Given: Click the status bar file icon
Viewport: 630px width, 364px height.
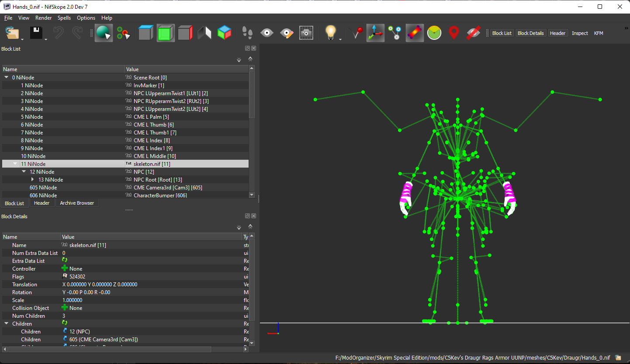Looking at the screenshot, I should point(618,357).
